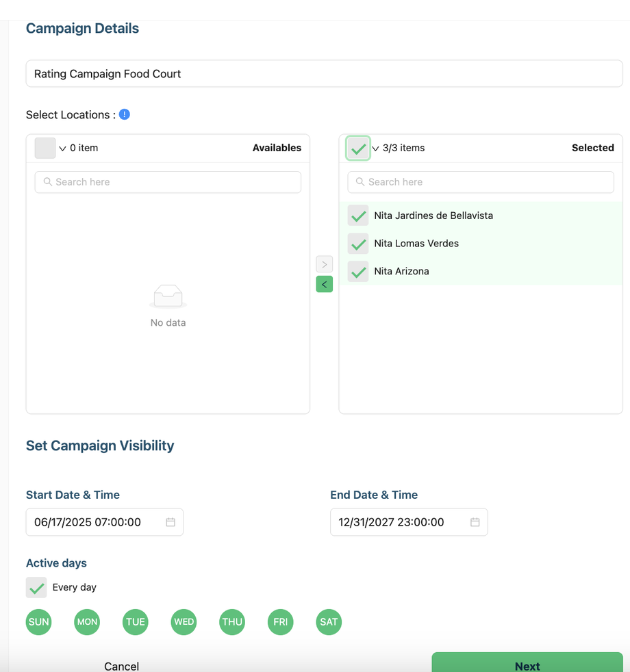The height and width of the screenshot is (672, 630).
Task: Uncheck the Nita Lomas Verdes location
Action: (358, 244)
